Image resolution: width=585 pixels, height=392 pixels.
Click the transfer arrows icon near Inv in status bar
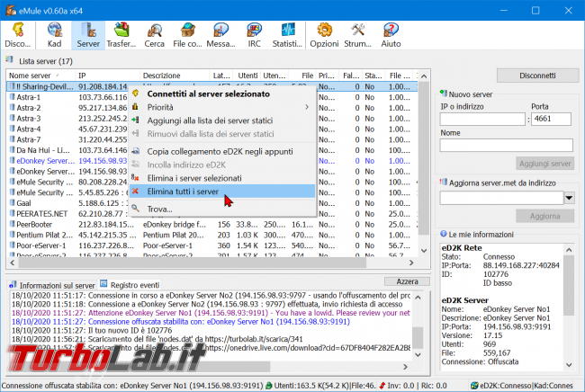(x=382, y=386)
